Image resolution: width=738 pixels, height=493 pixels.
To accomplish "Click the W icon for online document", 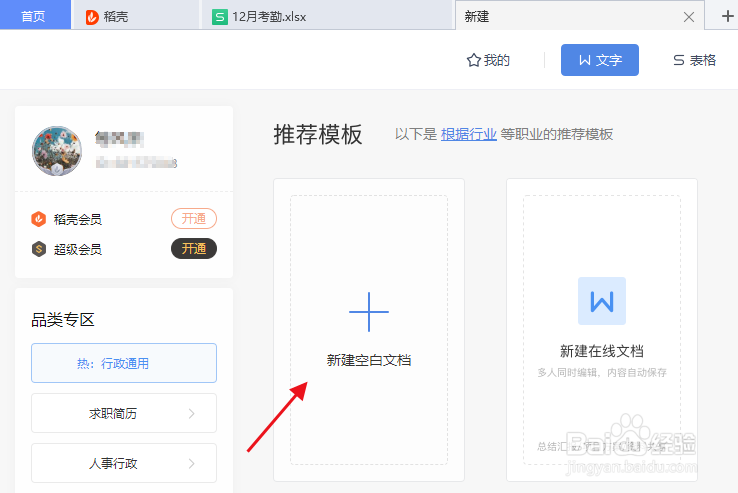I will [602, 301].
